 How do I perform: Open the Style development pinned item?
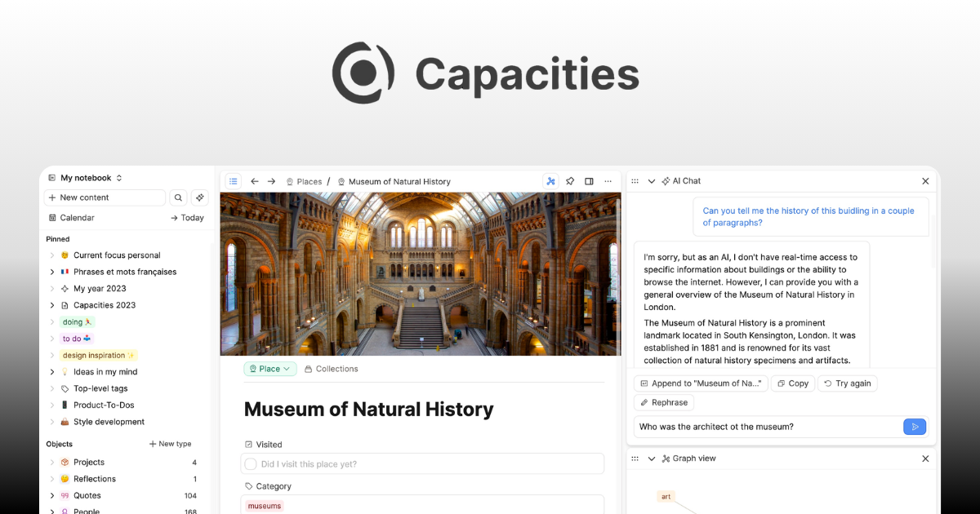(x=109, y=422)
